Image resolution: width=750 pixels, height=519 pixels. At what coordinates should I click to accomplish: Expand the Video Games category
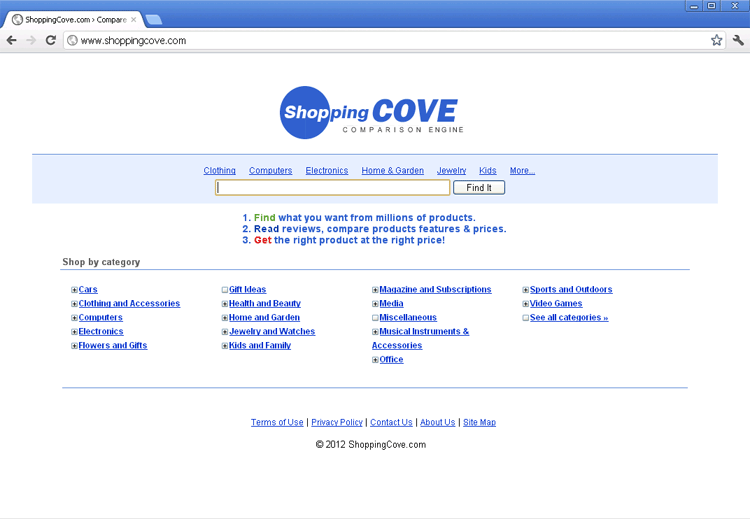pyautogui.click(x=526, y=304)
